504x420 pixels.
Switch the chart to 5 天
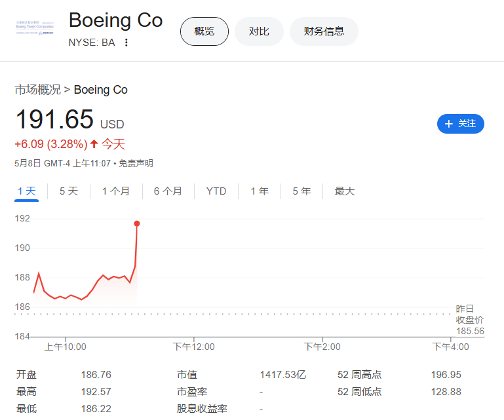[69, 191]
